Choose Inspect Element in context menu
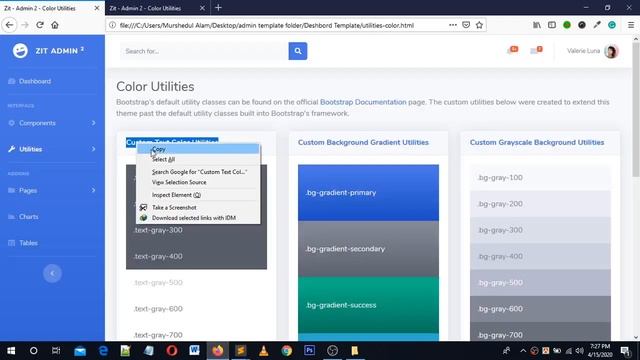The width and height of the screenshot is (640, 360). tap(198, 195)
